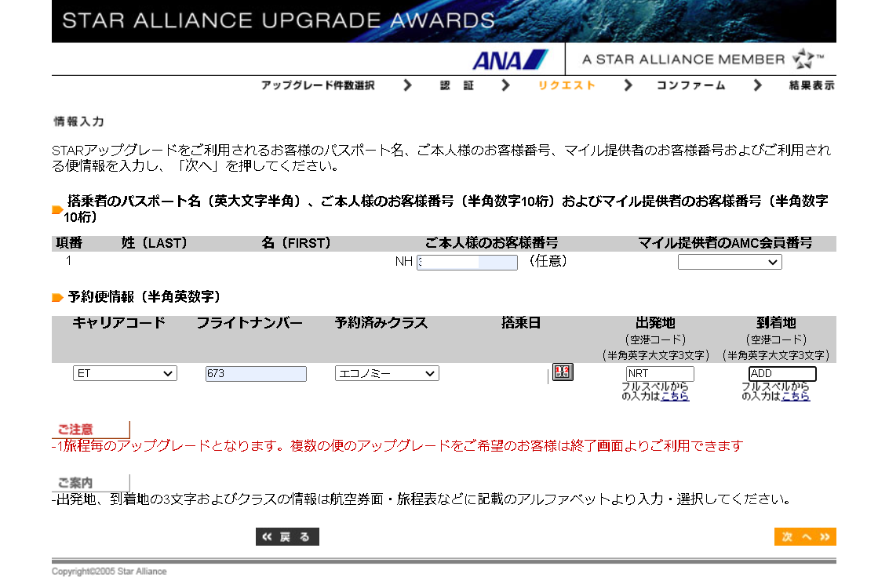
Task: Click the 搭乗日 column header
Action: coord(521,323)
